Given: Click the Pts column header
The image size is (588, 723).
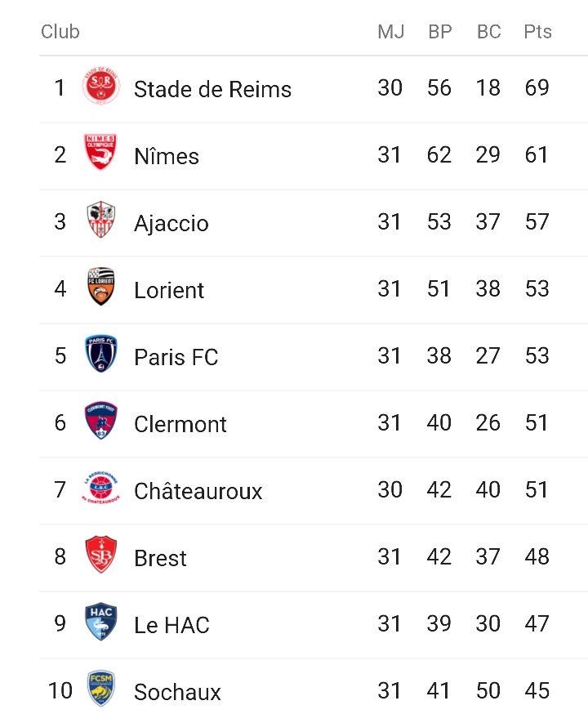Looking at the screenshot, I should [x=537, y=32].
